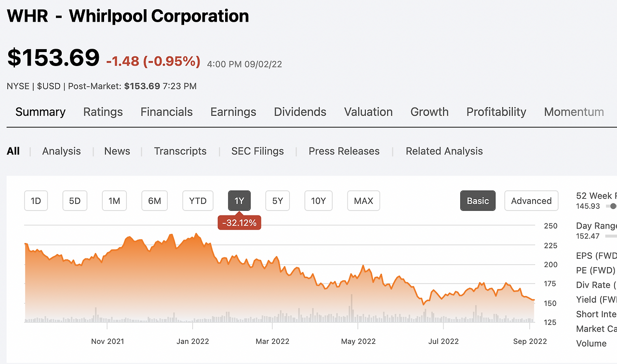Filter by SEC Filings

257,151
